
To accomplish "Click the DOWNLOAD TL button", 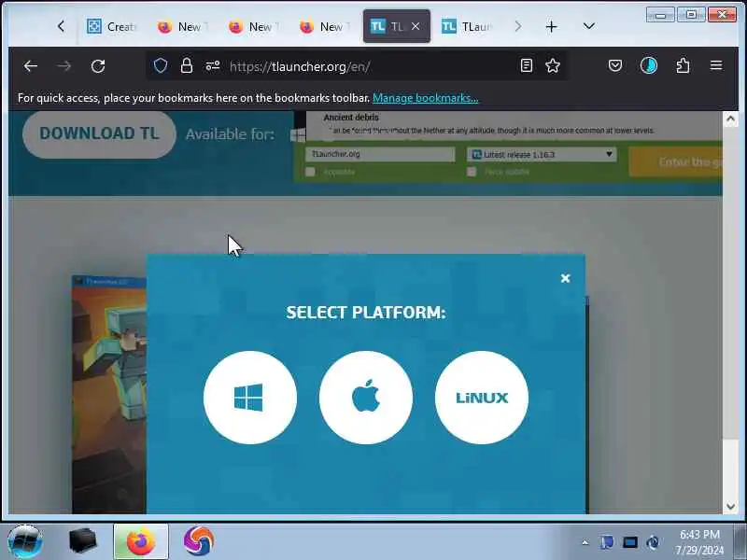I will click(x=99, y=133).
